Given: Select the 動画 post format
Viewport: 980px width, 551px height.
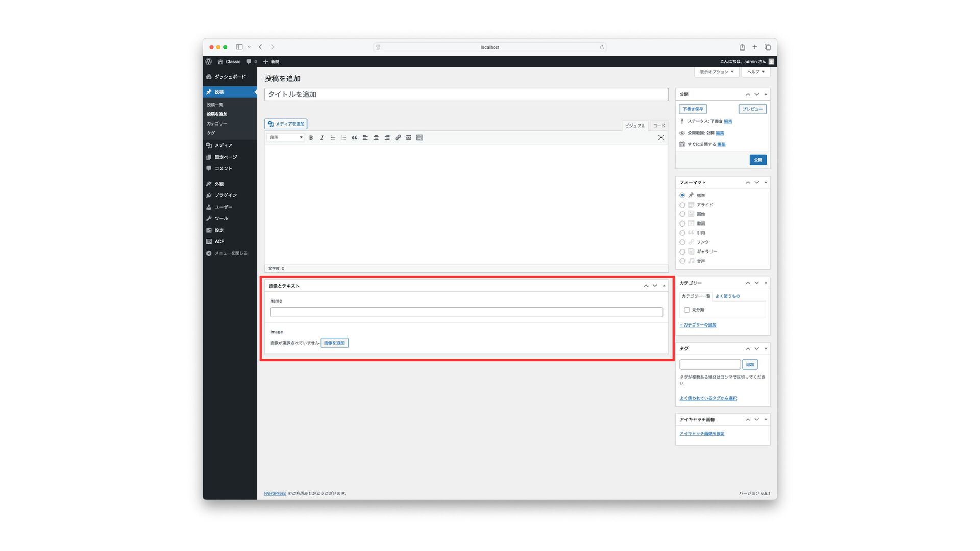Looking at the screenshot, I should (x=682, y=224).
